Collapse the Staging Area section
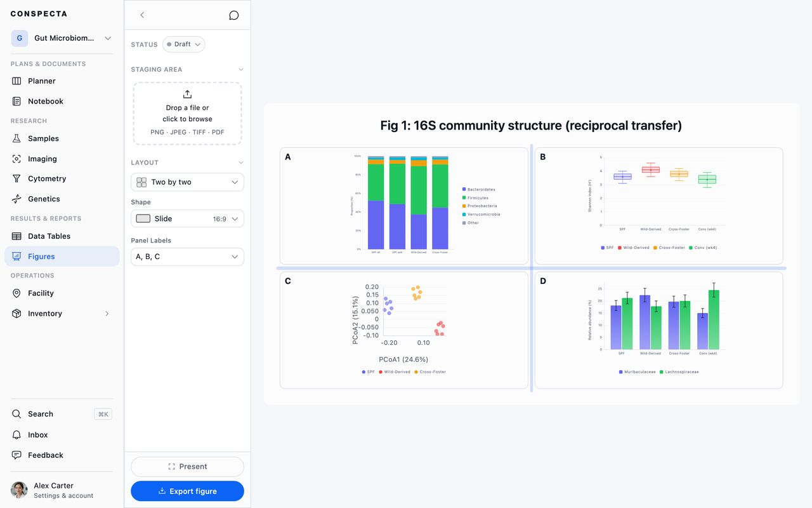This screenshot has width=812, height=508. click(x=240, y=69)
